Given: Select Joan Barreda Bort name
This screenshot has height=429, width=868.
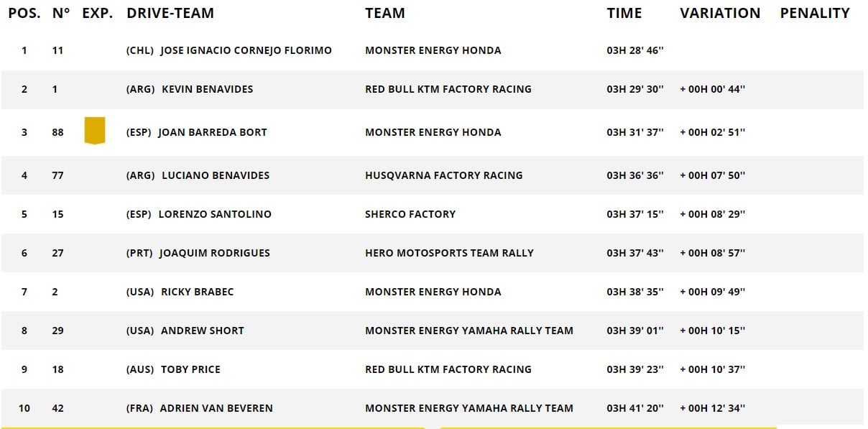Looking at the screenshot, I should tap(212, 132).
